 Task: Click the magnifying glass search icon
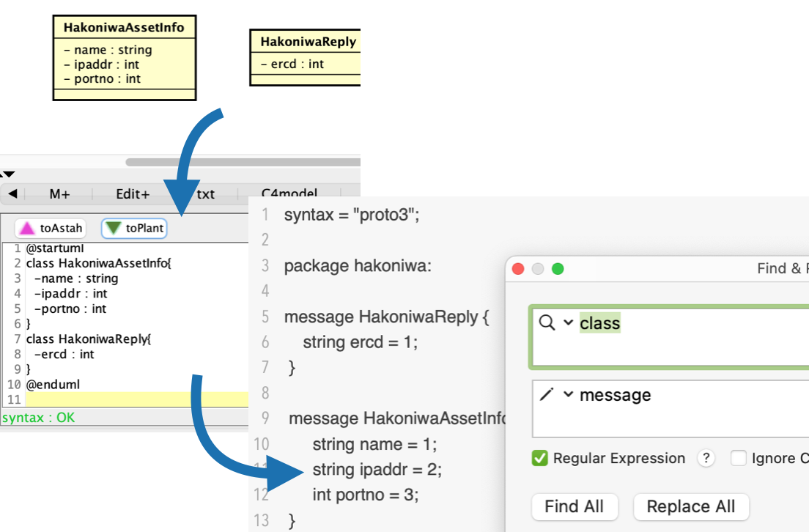pyautogui.click(x=547, y=323)
